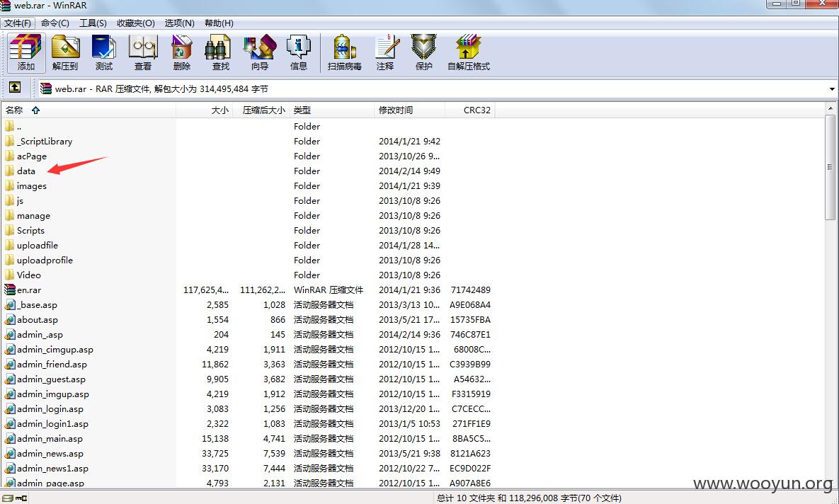Click the _base.asp file icon
Screen dimensions: 839x504
10,304
